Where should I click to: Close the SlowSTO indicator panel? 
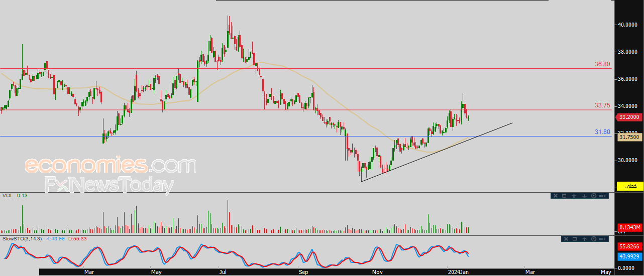pyautogui.click(x=566, y=239)
